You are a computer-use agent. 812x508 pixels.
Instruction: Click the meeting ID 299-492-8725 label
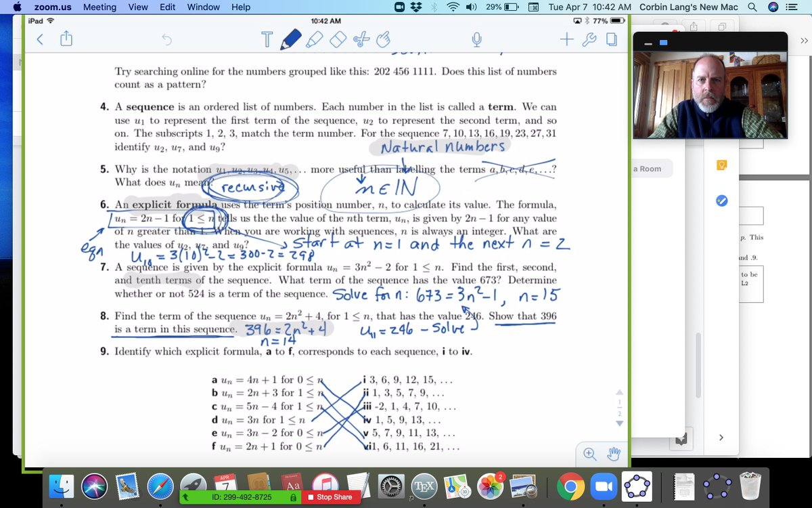pyautogui.click(x=242, y=497)
